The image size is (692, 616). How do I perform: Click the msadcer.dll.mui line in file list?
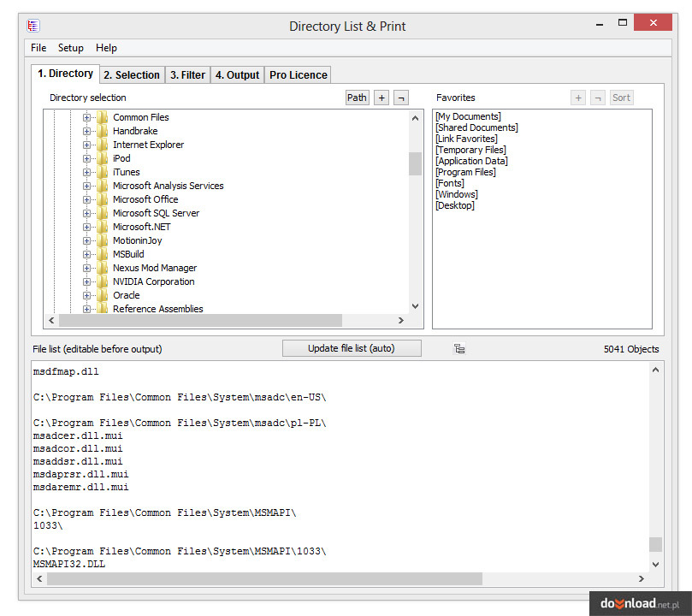point(78,436)
